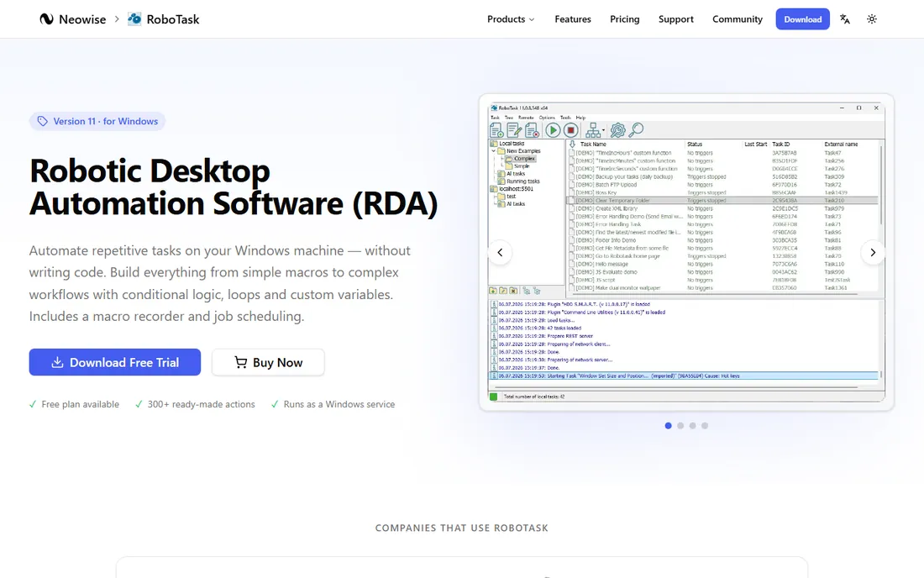Click the Task Name column header in screenshot
The width and height of the screenshot is (924, 578).
click(x=593, y=144)
